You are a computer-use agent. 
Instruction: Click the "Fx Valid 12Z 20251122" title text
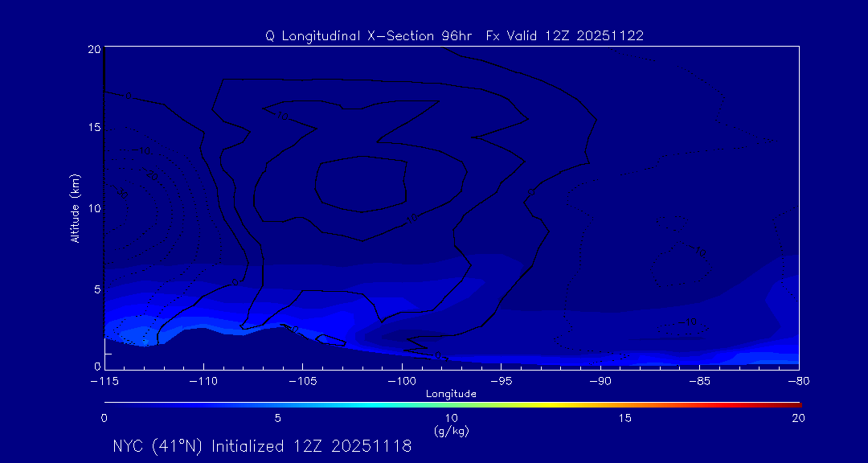pos(565,36)
